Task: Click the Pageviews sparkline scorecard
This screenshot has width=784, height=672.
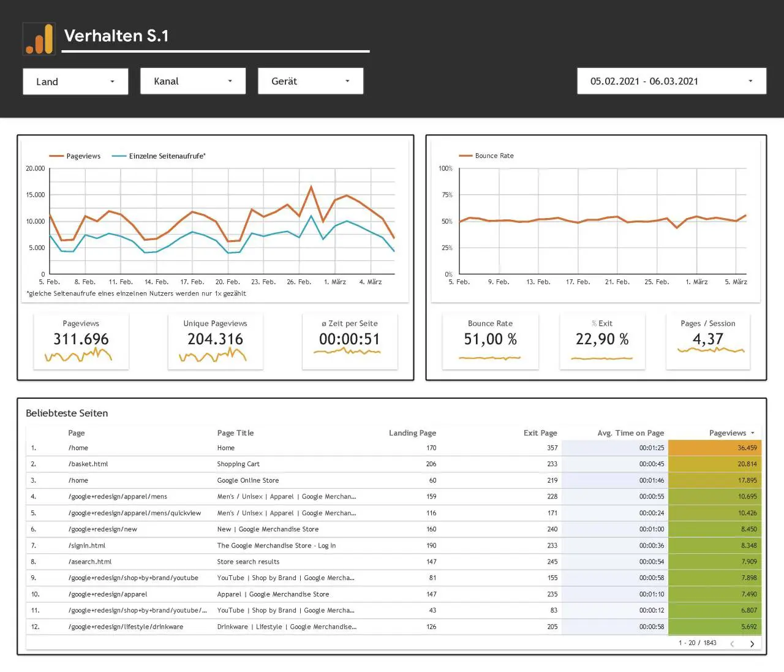Action: pyautogui.click(x=81, y=341)
